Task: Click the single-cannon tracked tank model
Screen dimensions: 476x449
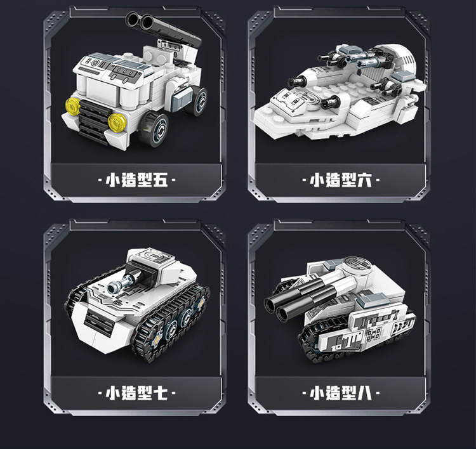Action: point(136,305)
